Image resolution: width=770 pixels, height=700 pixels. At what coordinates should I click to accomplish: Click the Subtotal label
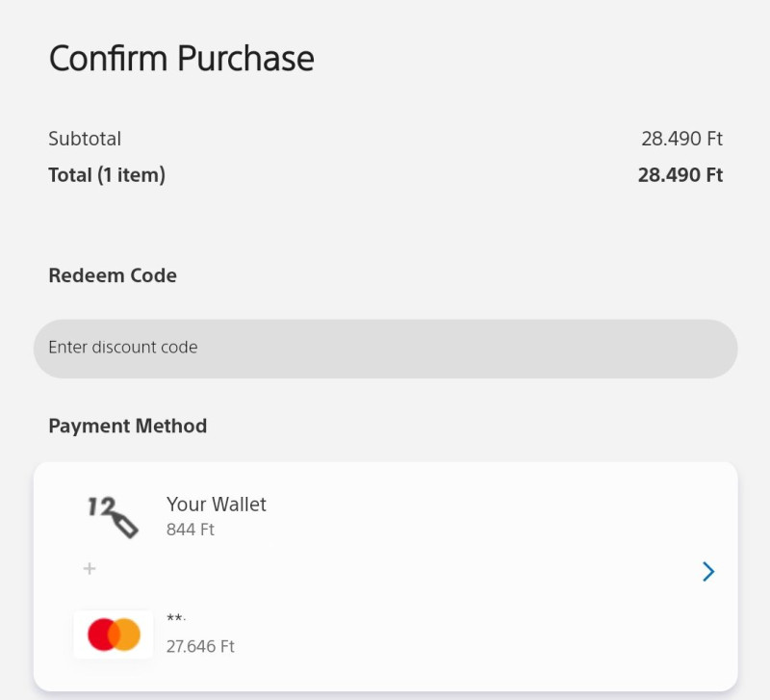[85, 139]
